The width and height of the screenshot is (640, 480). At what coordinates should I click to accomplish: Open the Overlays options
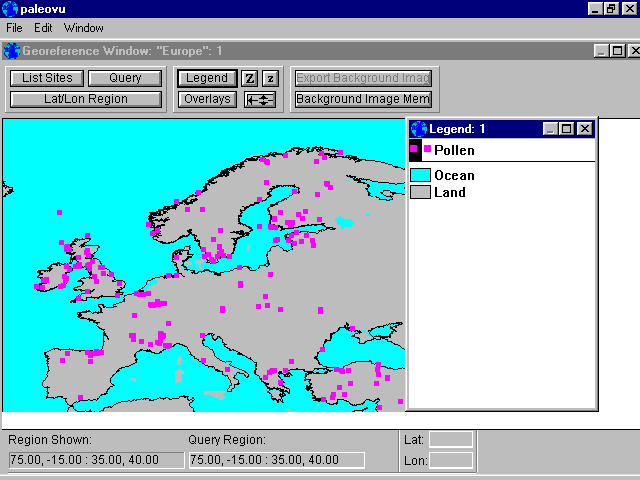pyautogui.click(x=207, y=99)
